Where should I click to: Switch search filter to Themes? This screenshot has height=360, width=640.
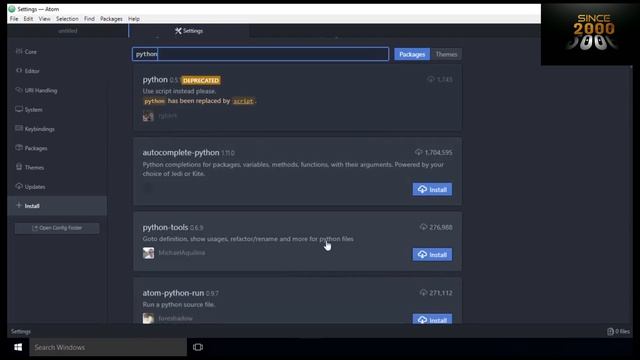point(446,54)
